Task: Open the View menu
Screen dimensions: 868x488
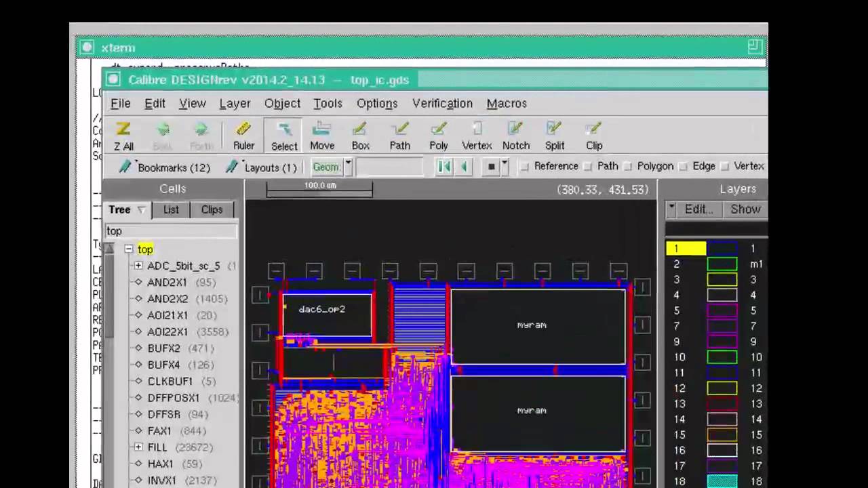Action: [x=193, y=103]
